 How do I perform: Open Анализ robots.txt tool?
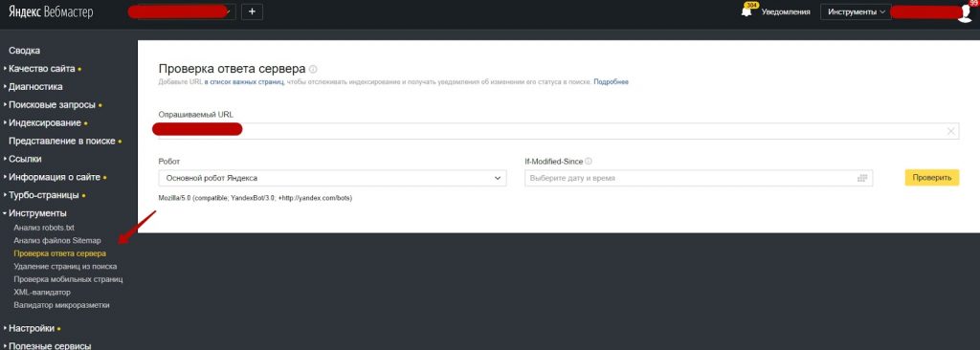tap(44, 228)
